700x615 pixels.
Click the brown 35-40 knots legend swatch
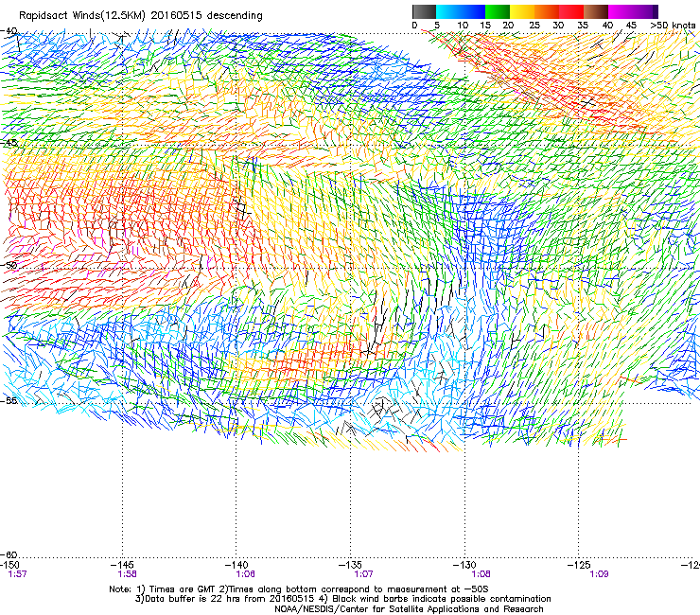pyautogui.click(x=596, y=11)
